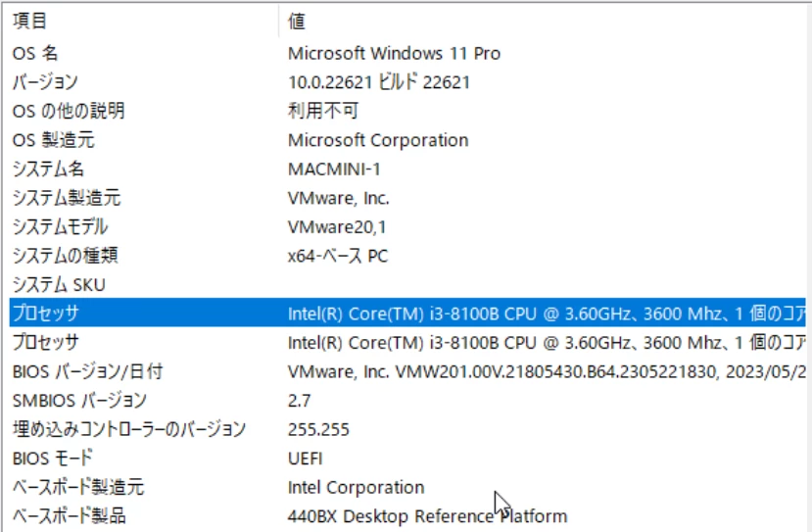This screenshot has width=812, height=532.
Task: Click the 440BX Desktop Reference Platform value
Action: pos(428,516)
